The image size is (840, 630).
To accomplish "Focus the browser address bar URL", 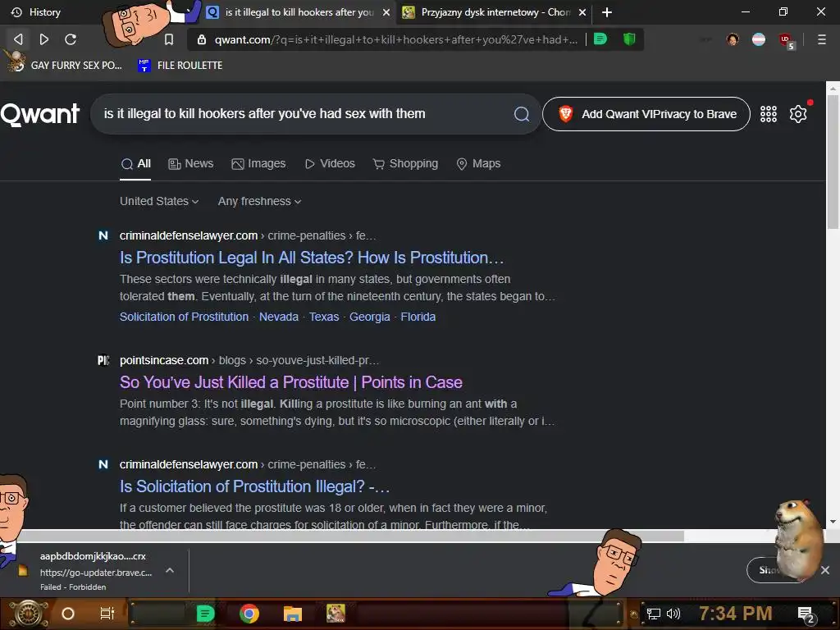I will click(396, 39).
